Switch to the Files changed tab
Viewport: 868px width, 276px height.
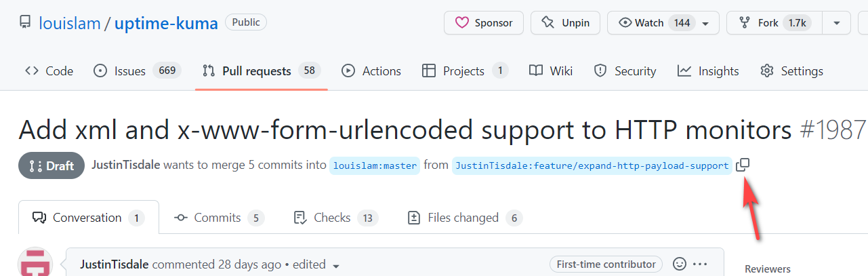pyautogui.click(x=464, y=218)
